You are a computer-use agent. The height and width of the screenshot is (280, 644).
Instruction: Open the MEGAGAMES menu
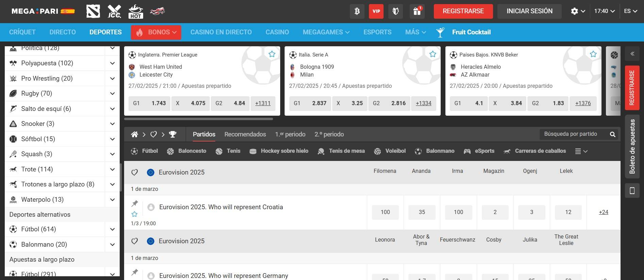click(x=326, y=32)
